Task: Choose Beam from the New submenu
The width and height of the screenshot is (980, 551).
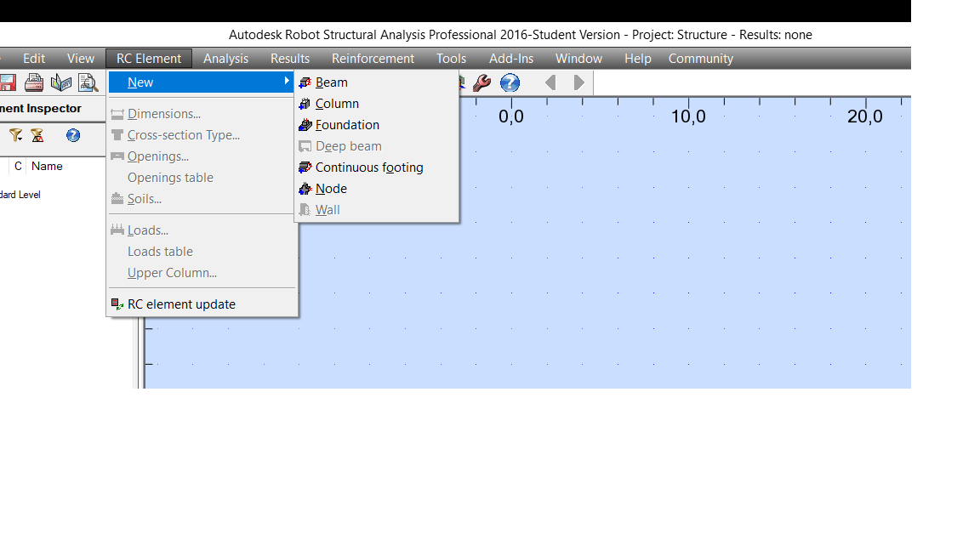Action: 377,82
